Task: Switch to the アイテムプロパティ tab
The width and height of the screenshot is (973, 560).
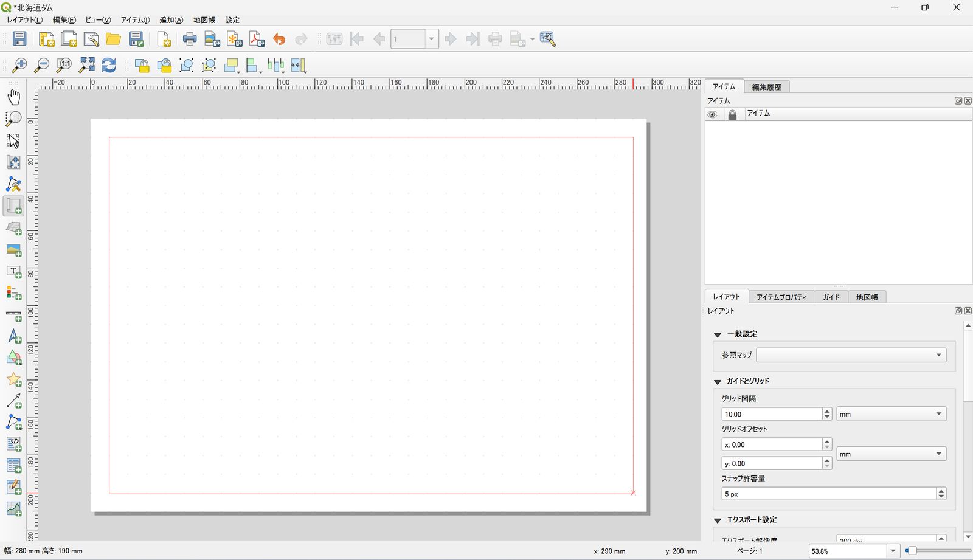Action: (781, 297)
